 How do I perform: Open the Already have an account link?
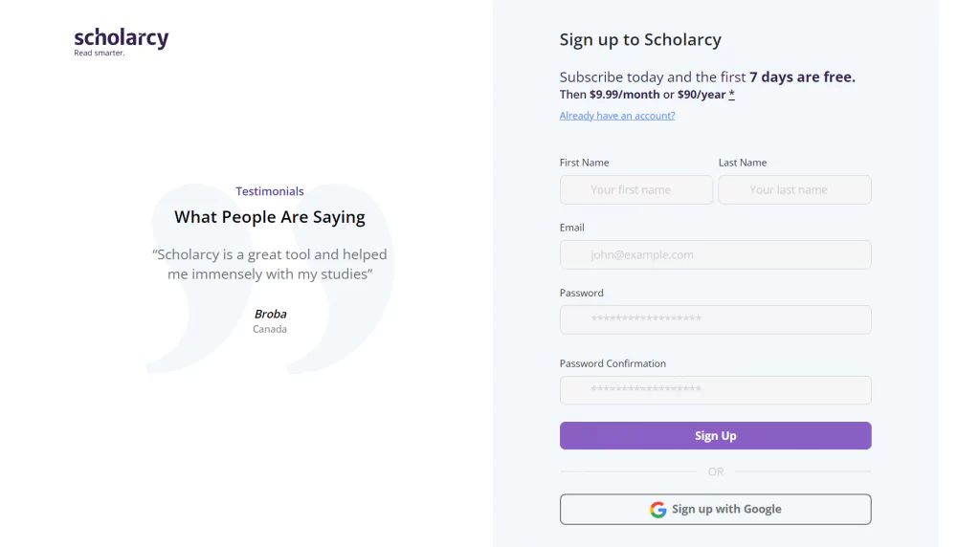point(617,116)
